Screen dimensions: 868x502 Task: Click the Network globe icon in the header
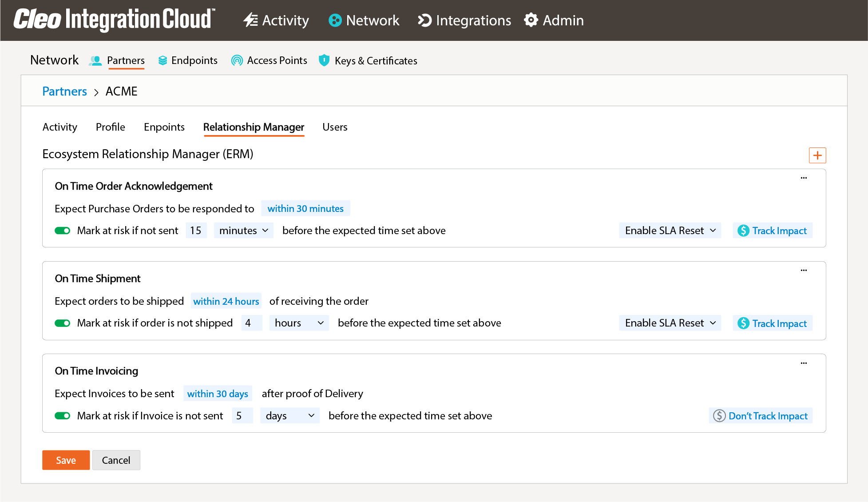(x=335, y=20)
